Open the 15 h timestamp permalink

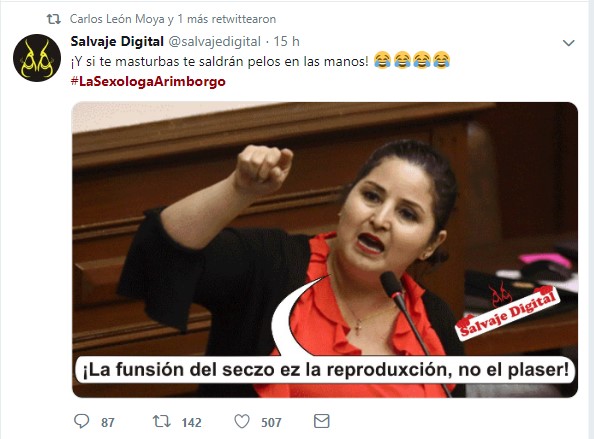(286, 41)
